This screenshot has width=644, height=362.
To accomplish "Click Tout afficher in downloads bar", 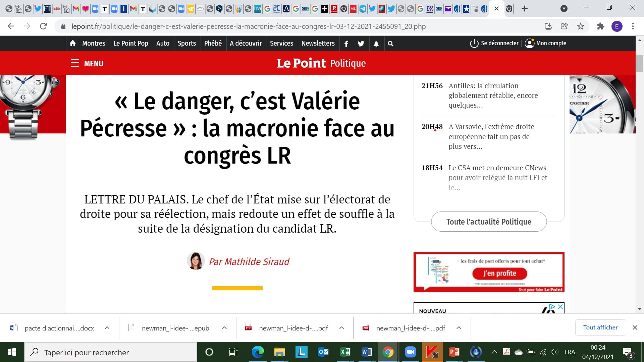I will (600, 327).
